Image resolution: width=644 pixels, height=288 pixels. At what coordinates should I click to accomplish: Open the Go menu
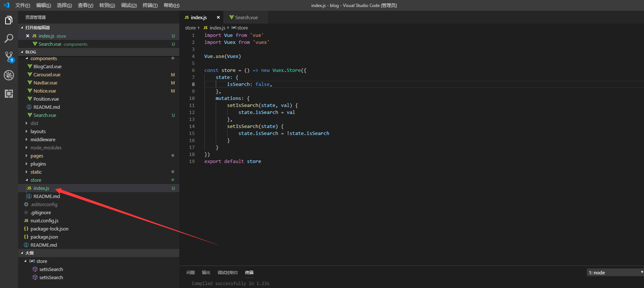[x=107, y=5]
